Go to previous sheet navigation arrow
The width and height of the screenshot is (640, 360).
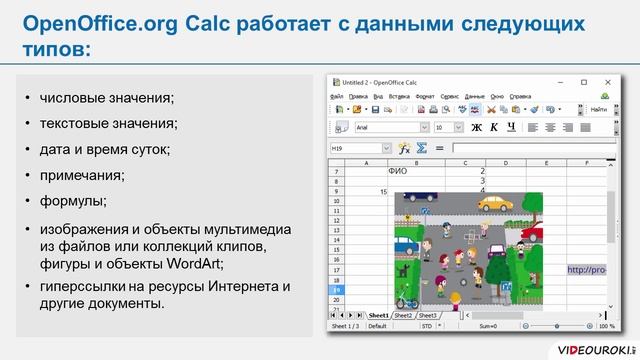pos(342,315)
